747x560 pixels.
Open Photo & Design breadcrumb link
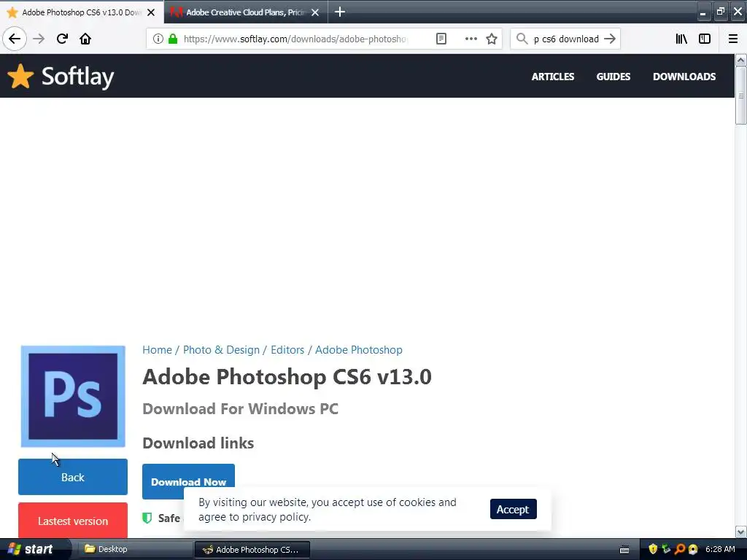click(x=222, y=350)
